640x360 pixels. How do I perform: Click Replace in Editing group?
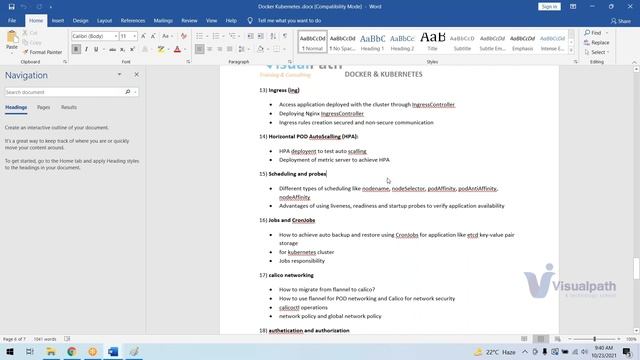click(597, 42)
